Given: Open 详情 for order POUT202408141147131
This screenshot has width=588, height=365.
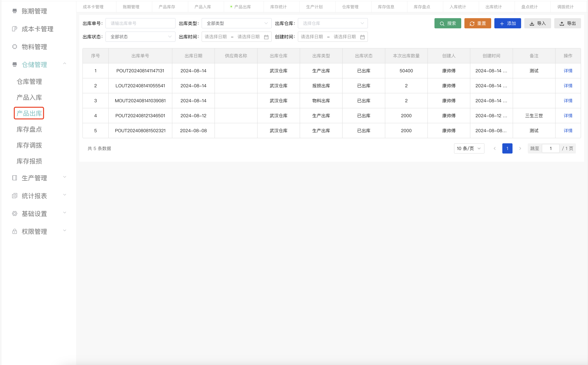Looking at the screenshot, I should tap(568, 71).
